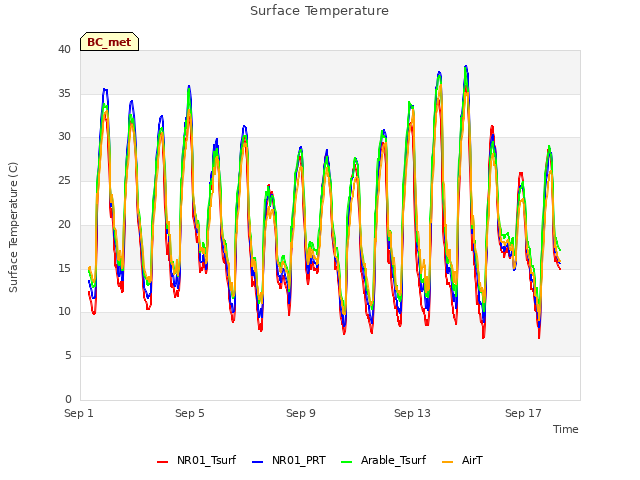Click the Sep 9 x-axis label

tap(301, 413)
